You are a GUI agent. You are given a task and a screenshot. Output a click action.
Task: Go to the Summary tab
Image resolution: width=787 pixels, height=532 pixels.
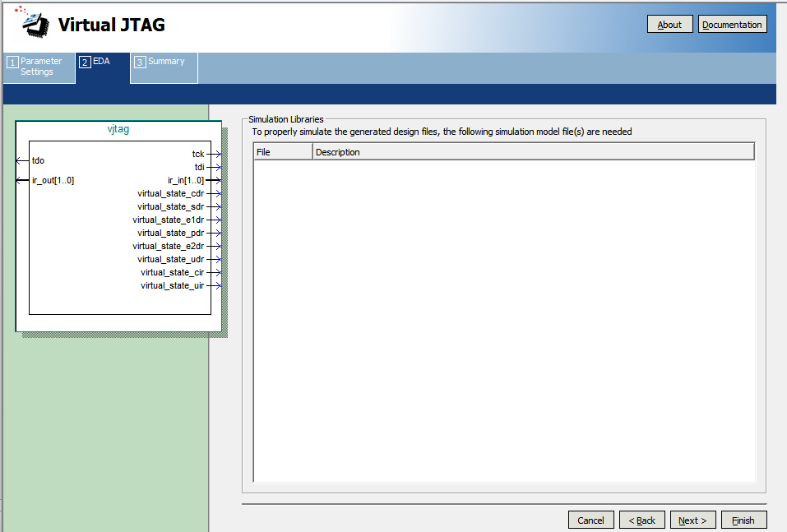[x=164, y=67]
